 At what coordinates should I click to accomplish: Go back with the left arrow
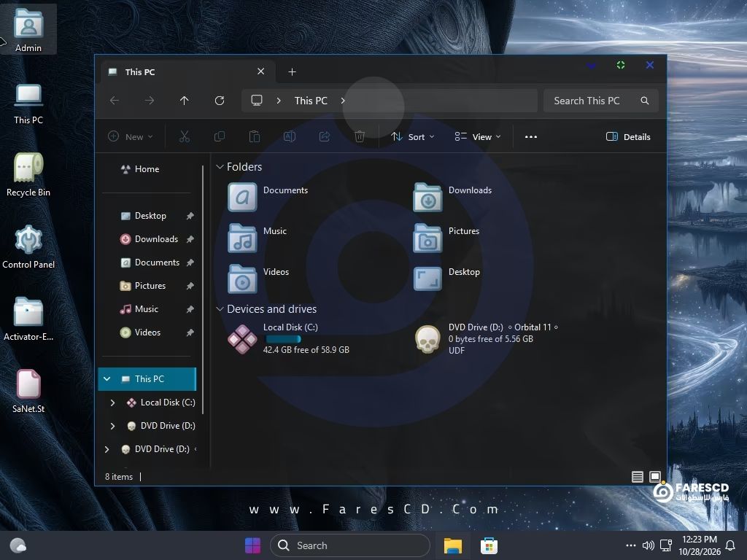115,101
